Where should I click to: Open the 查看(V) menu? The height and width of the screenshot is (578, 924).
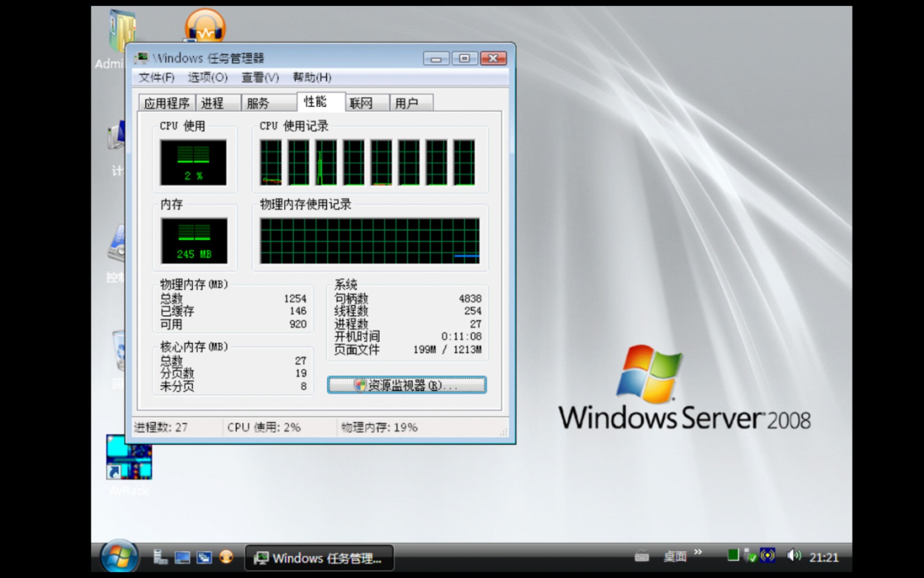click(x=260, y=78)
